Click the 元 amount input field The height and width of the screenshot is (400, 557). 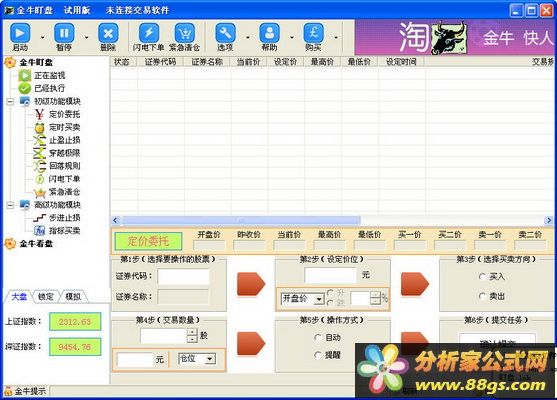tap(135, 360)
